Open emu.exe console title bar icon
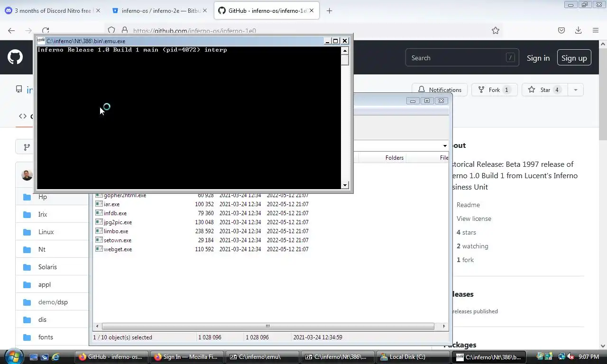Viewport: 607px width, 364px height. [x=41, y=41]
